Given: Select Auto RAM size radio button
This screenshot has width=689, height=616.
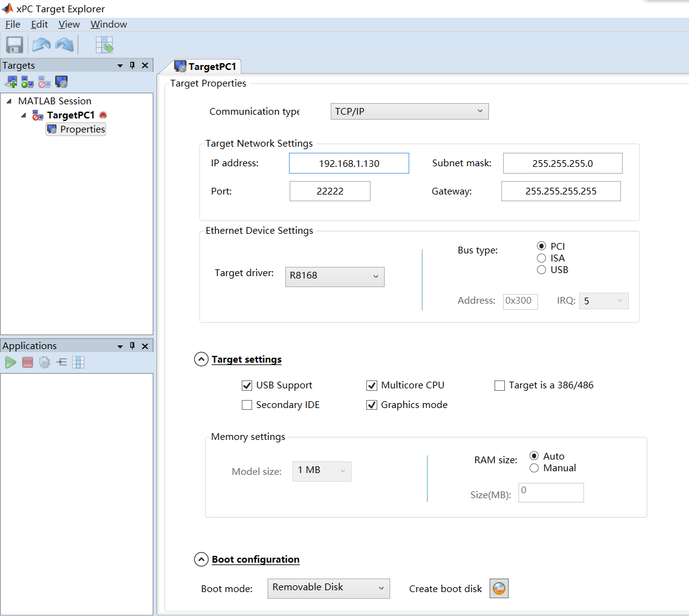Looking at the screenshot, I should click(x=534, y=456).
